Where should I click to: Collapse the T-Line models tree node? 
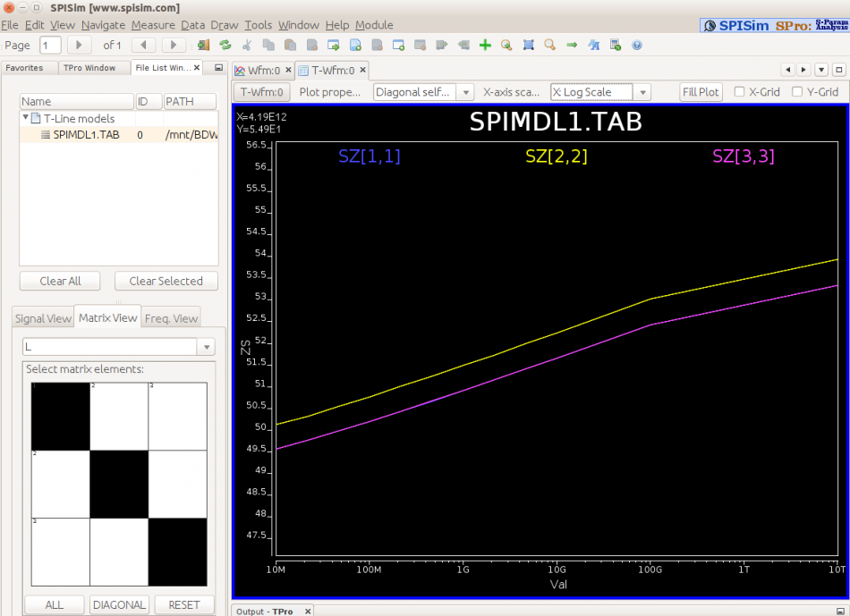pyautogui.click(x=26, y=118)
